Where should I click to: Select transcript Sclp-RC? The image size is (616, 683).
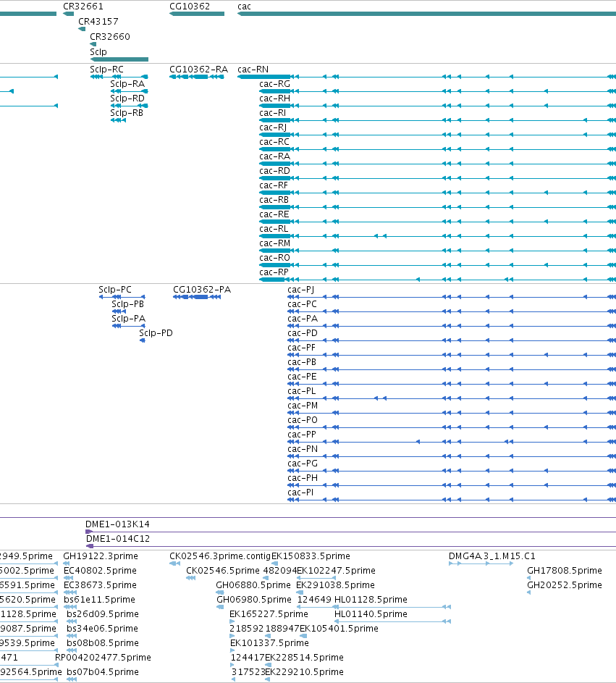pyautogui.click(x=119, y=77)
